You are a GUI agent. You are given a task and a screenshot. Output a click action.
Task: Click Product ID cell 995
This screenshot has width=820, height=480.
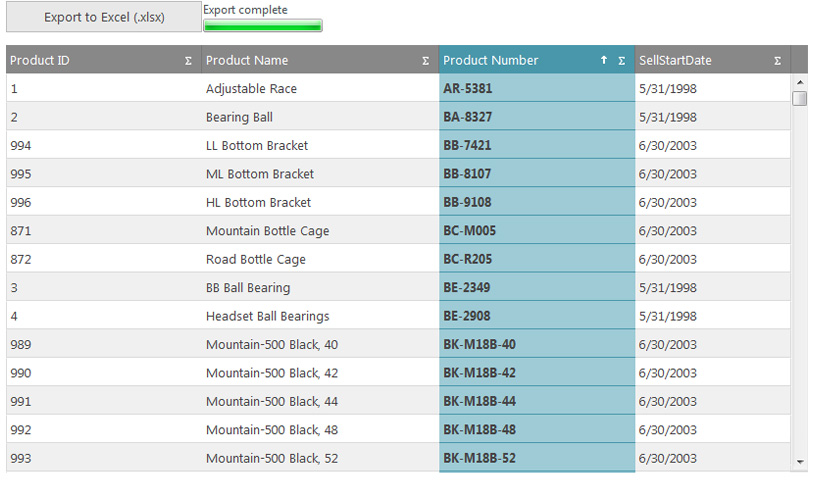(104, 174)
